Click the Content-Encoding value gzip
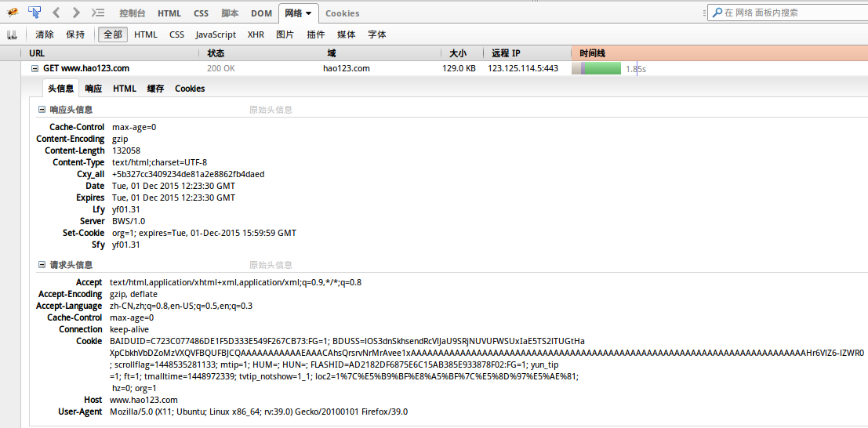The image size is (868, 428). point(120,139)
